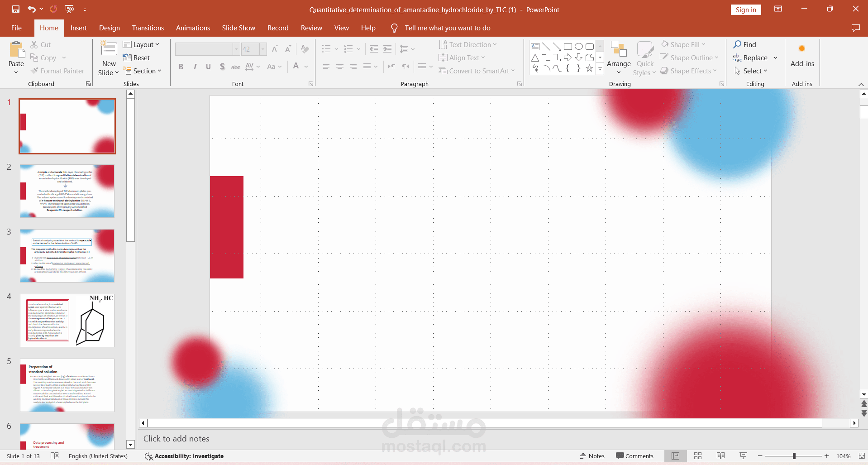Viewport: 868px width, 465px height.
Task: Switch to the Design tab
Action: coord(110,28)
